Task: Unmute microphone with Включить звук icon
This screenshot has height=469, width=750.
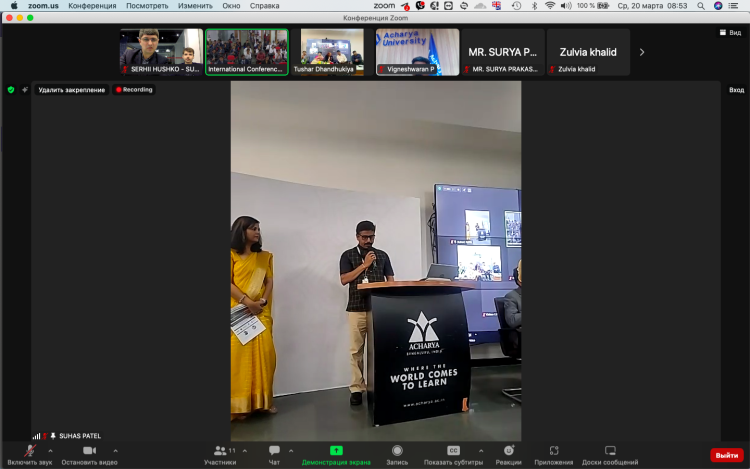Action: [29, 451]
